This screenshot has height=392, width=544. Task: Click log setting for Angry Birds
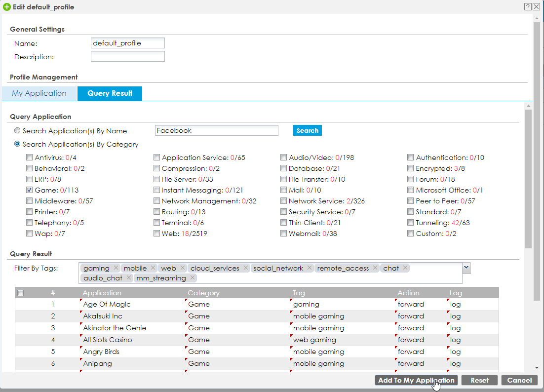coord(455,352)
